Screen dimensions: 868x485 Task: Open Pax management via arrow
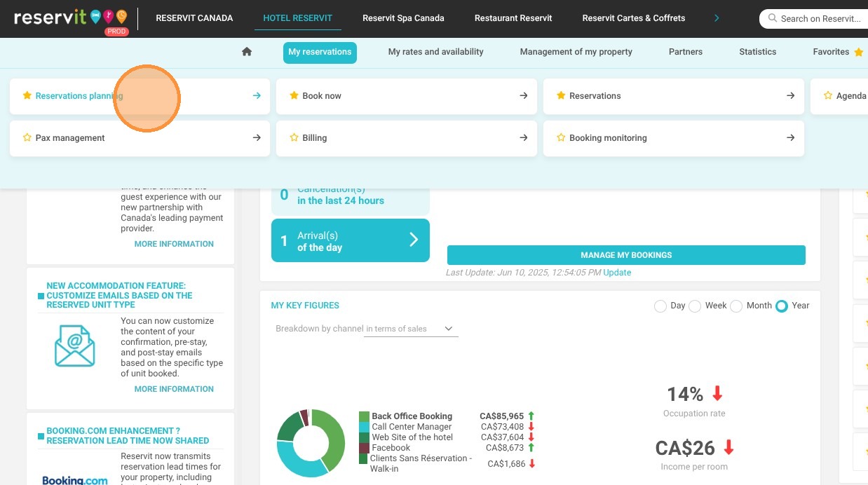[257, 138]
